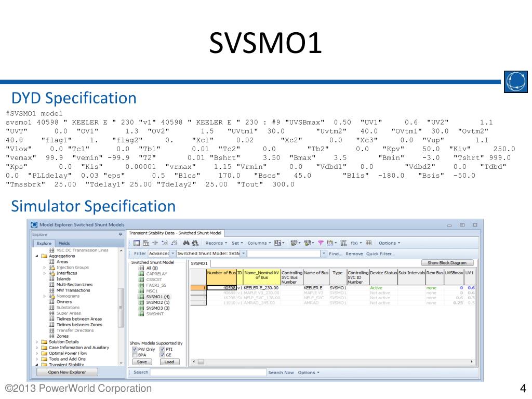Click the Areas table icon
The width and height of the screenshot is (532, 399).
[51, 262]
